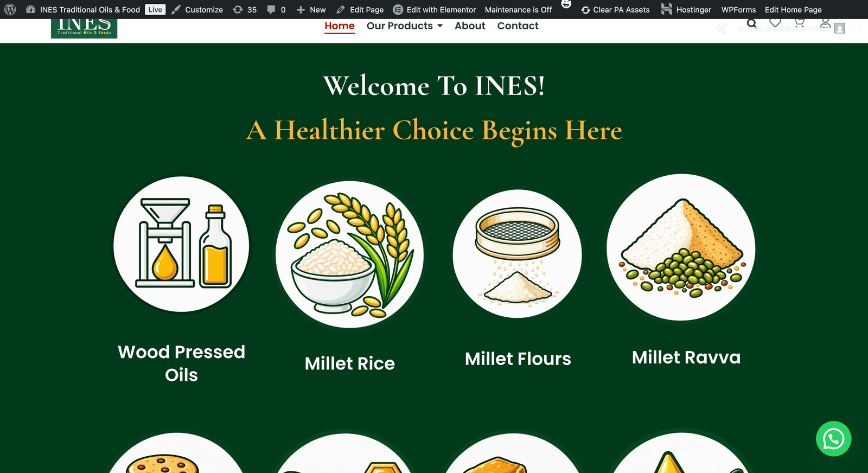This screenshot has height=473, width=868.
Task: Click the Live status badge
Action: [155, 10]
